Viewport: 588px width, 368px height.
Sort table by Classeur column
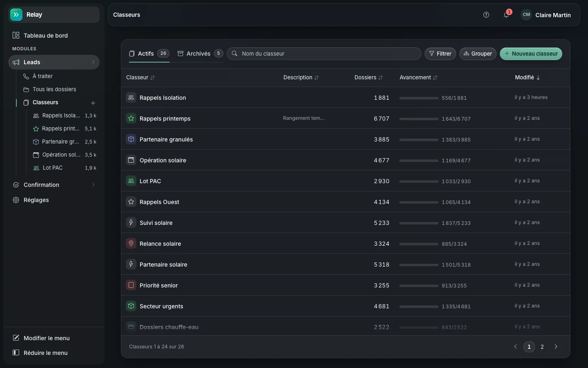(x=140, y=78)
